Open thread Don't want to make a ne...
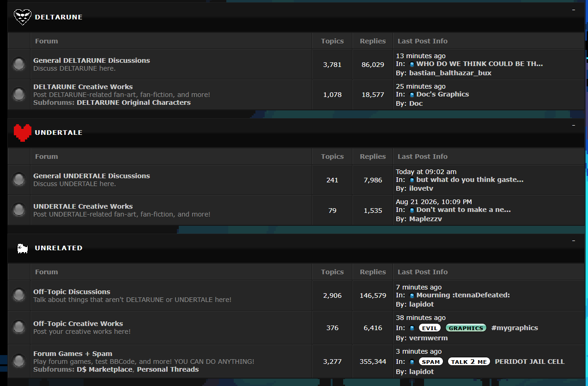 (464, 210)
